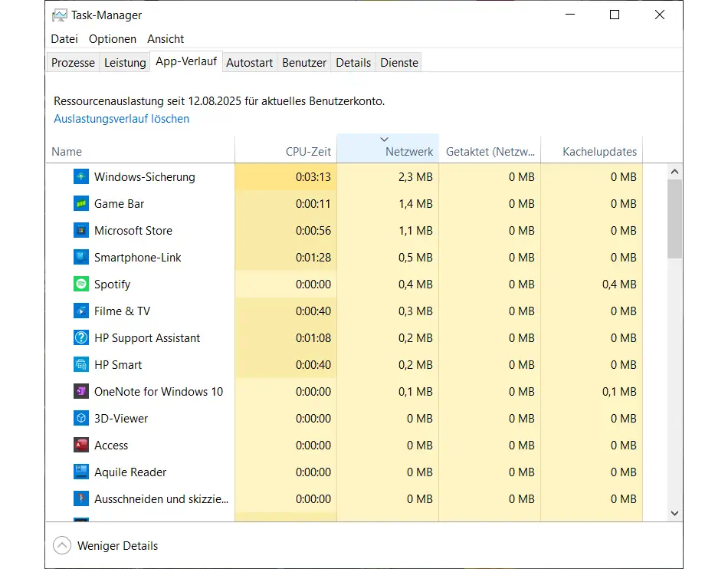Screen dimensions: 728x569
Task: Open the Optionen menu
Action: click(x=113, y=39)
